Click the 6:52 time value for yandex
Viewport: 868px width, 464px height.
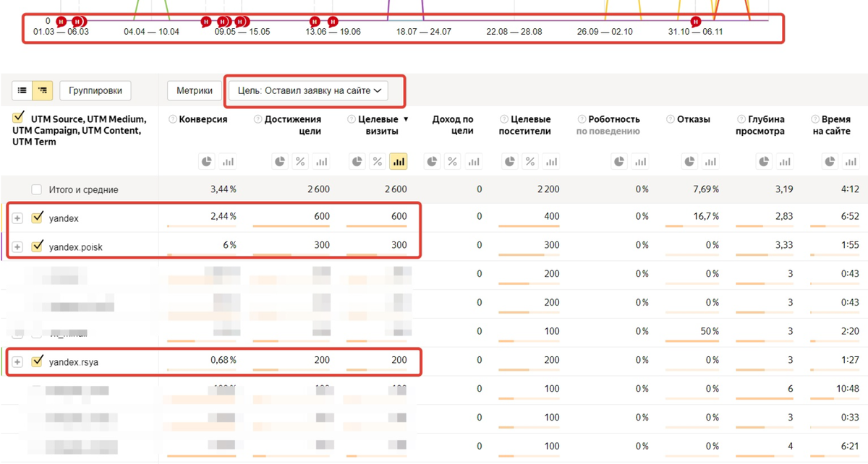coord(848,216)
